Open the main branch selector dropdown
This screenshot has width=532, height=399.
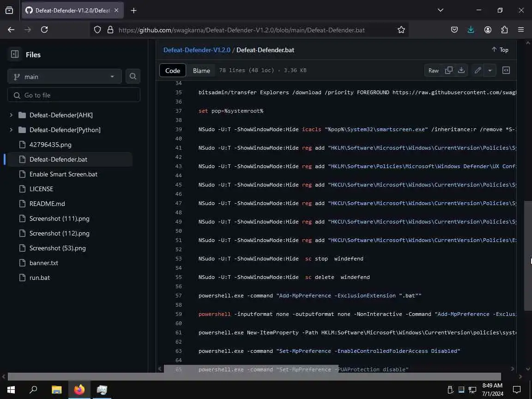coord(65,77)
